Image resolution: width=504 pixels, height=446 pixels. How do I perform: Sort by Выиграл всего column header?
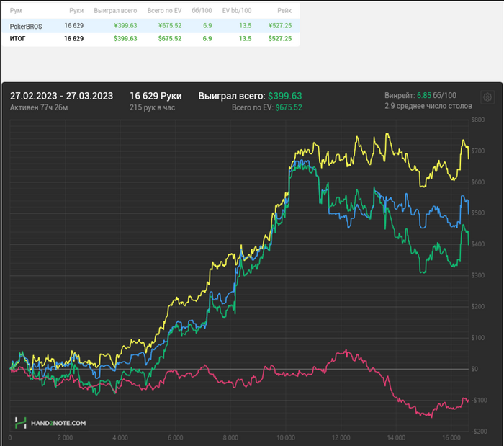click(115, 11)
